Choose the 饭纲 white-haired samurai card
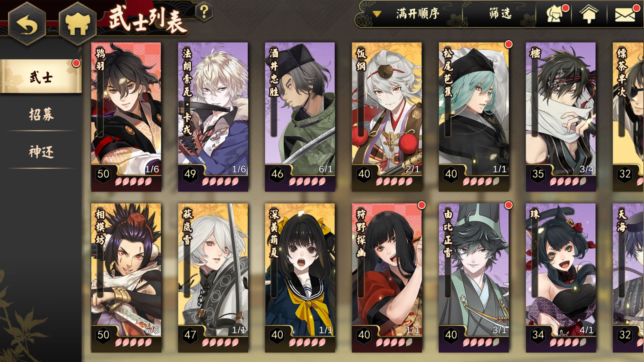644x362 pixels. tap(387, 117)
